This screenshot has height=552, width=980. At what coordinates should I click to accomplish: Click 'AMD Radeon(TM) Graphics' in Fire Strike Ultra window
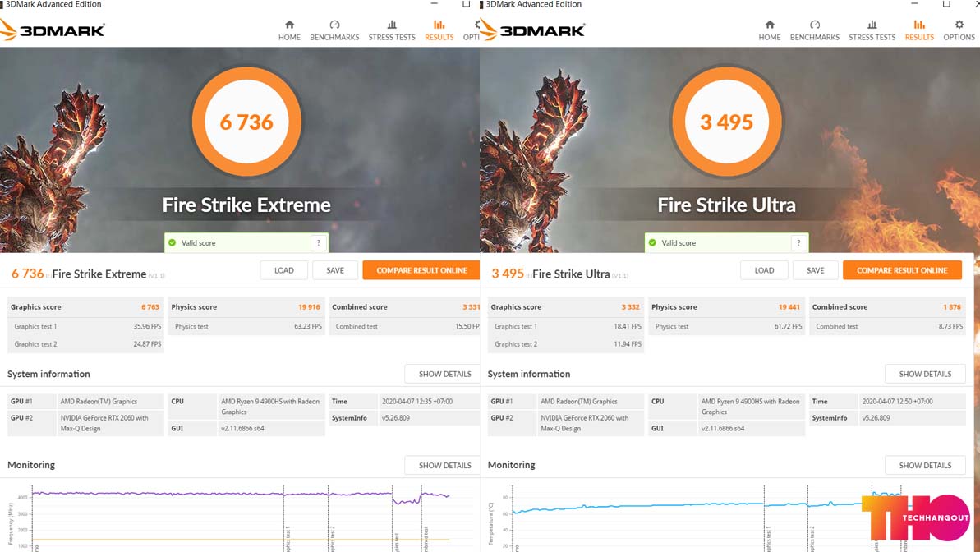point(579,402)
